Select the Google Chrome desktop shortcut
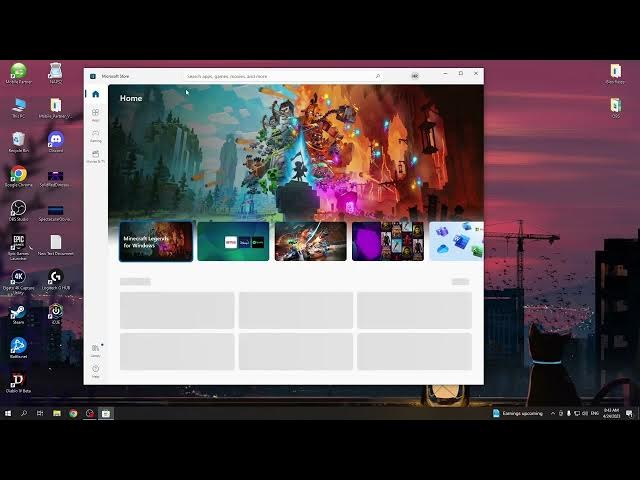 18,176
